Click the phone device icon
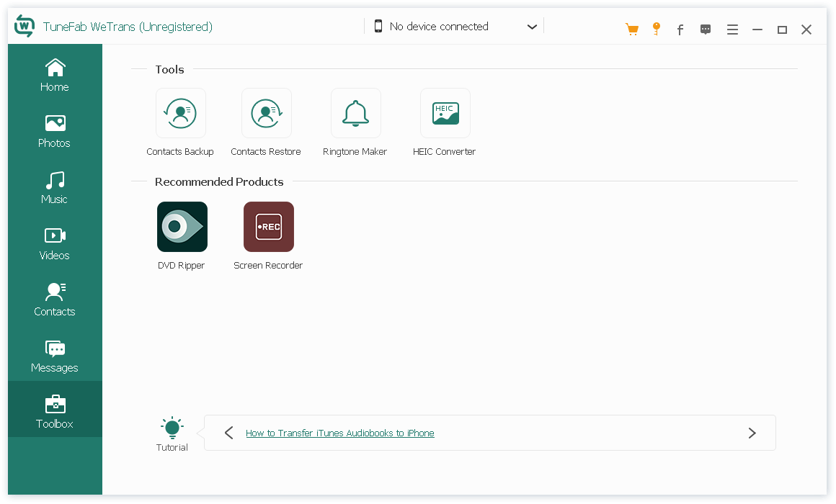Image resolution: width=836 pixels, height=504 pixels. 378,26
